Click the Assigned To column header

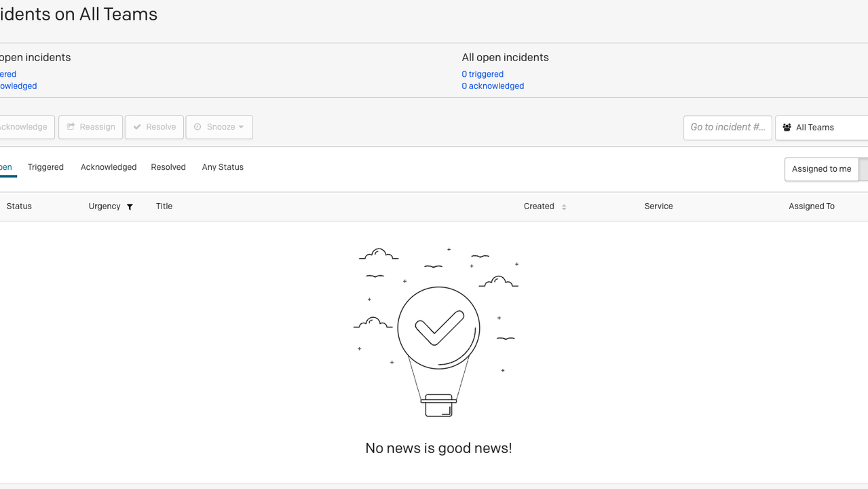[811, 206]
